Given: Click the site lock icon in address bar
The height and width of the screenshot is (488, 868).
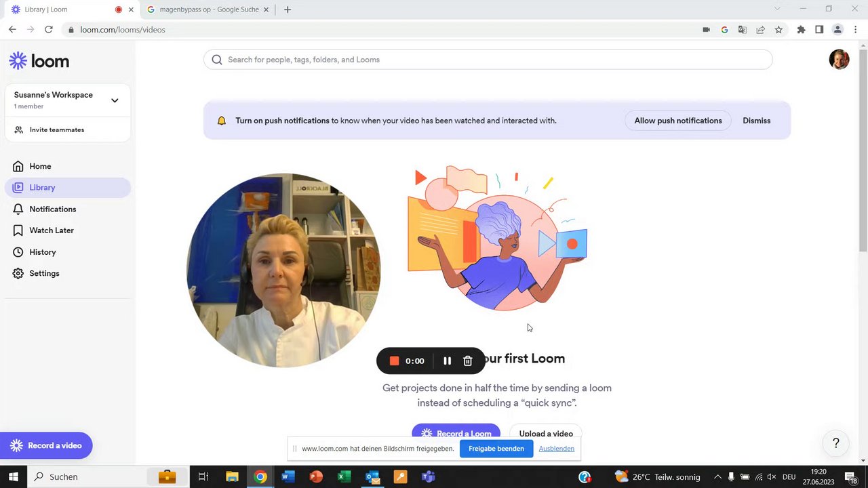Looking at the screenshot, I should [71, 30].
